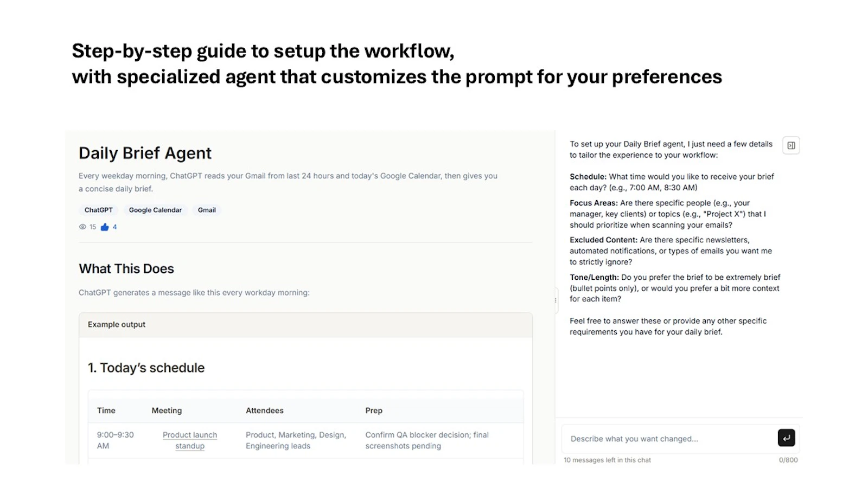Select the ChatGPT tag

[x=99, y=210]
